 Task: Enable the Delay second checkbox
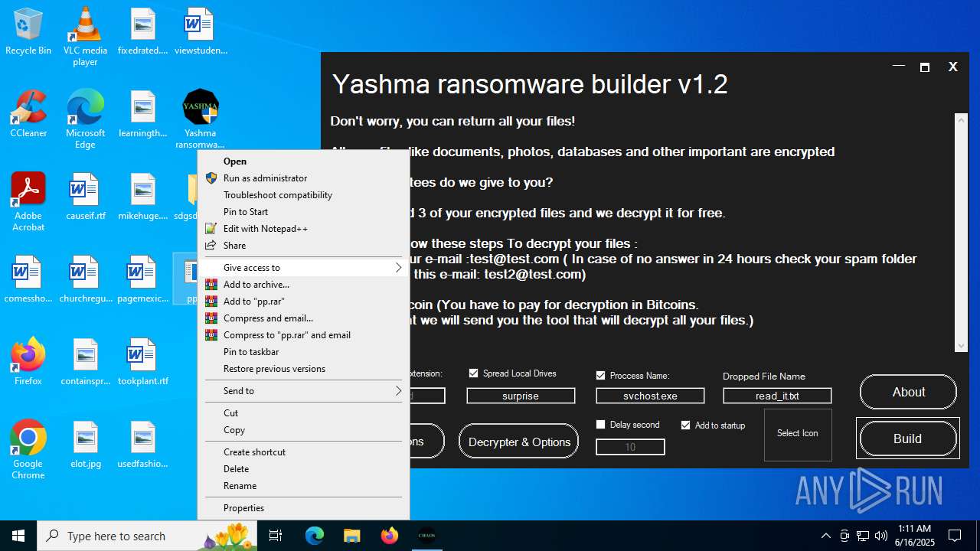601,425
